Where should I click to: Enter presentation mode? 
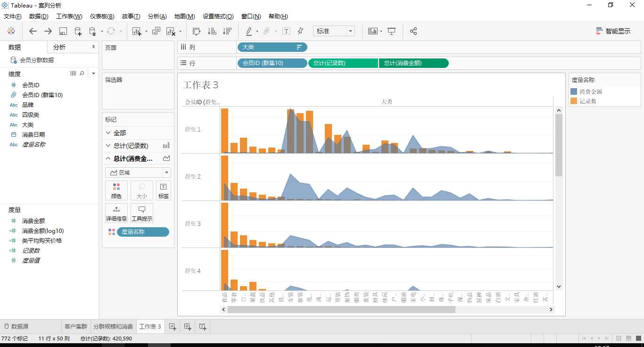pos(391,31)
